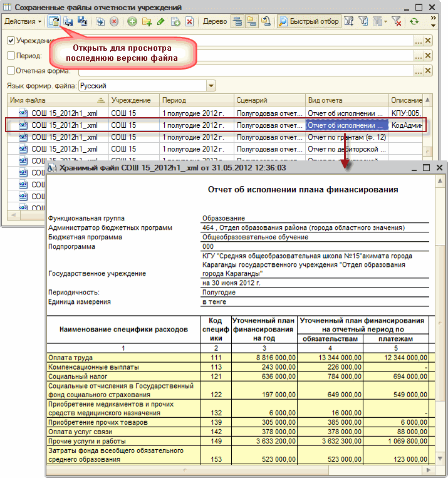Image resolution: width=448 pixels, height=478 pixels.
Task: Click the Дерево toolbar button
Action: tap(214, 21)
